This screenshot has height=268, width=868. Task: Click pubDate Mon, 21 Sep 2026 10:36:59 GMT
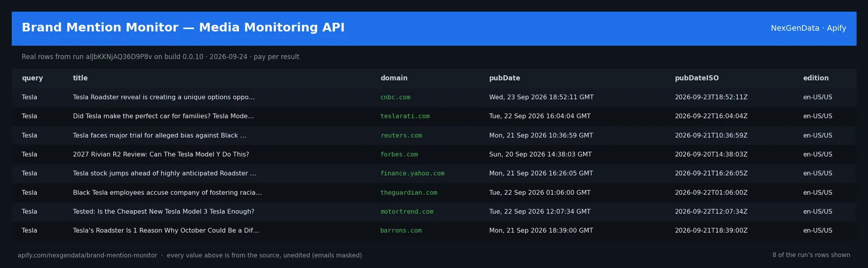(x=541, y=135)
